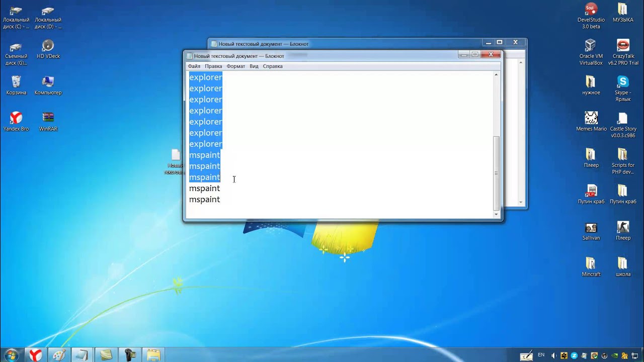Click the front Notepad vertical scrollbar thumb
Image resolution: width=644 pixels, height=362 pixels.
[x=496, y=173]
